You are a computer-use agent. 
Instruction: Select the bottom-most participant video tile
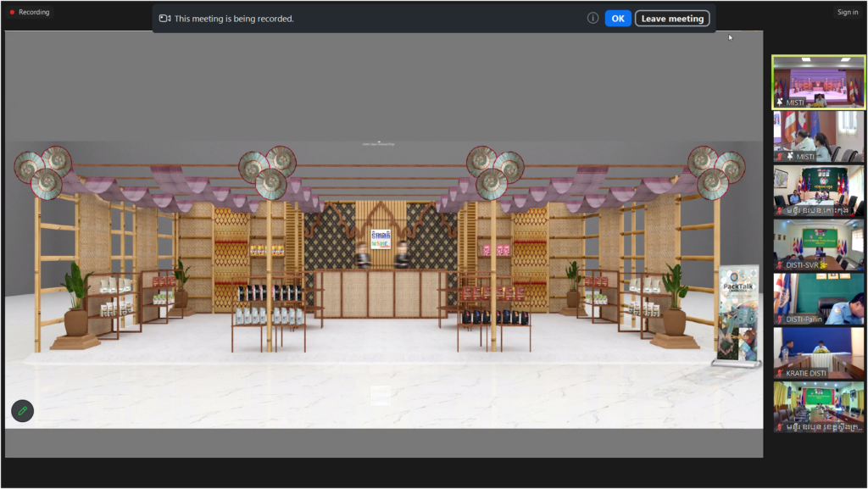coord(818,407)
